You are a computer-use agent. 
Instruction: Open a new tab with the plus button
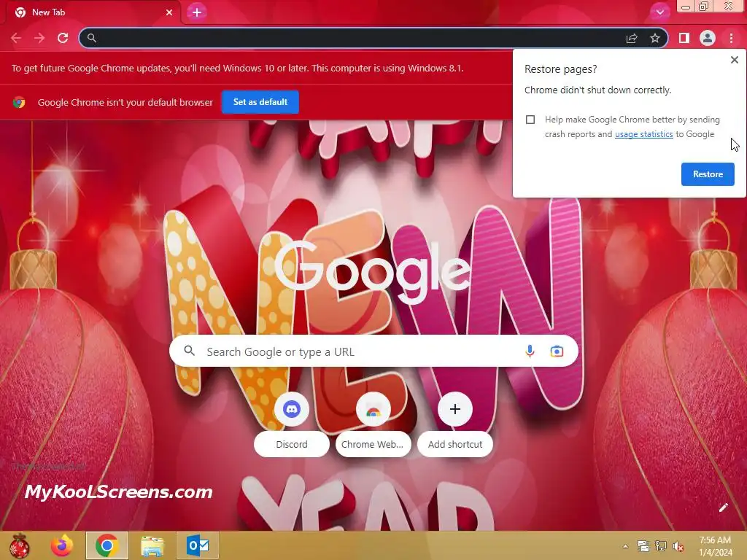point(197,12)
